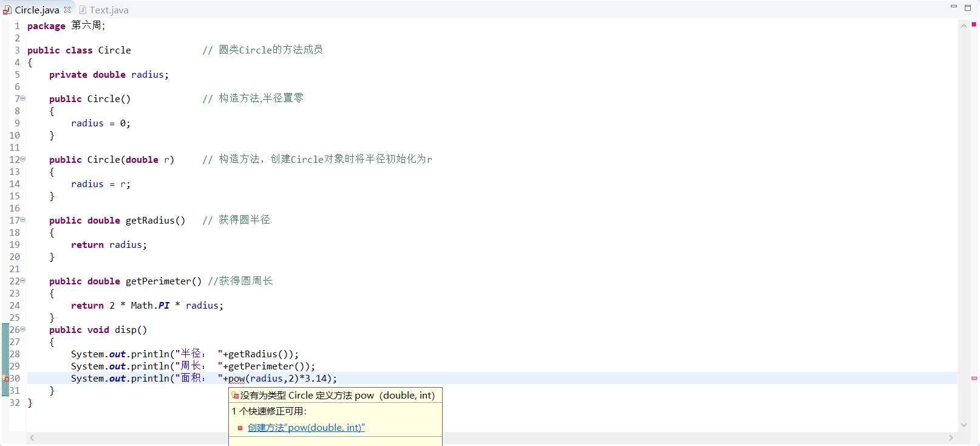The height and width of the screenshot is (446, 980).
Task: Collapse the Circle(double r) constructor at line 12
Action: [x=23, y=159]
